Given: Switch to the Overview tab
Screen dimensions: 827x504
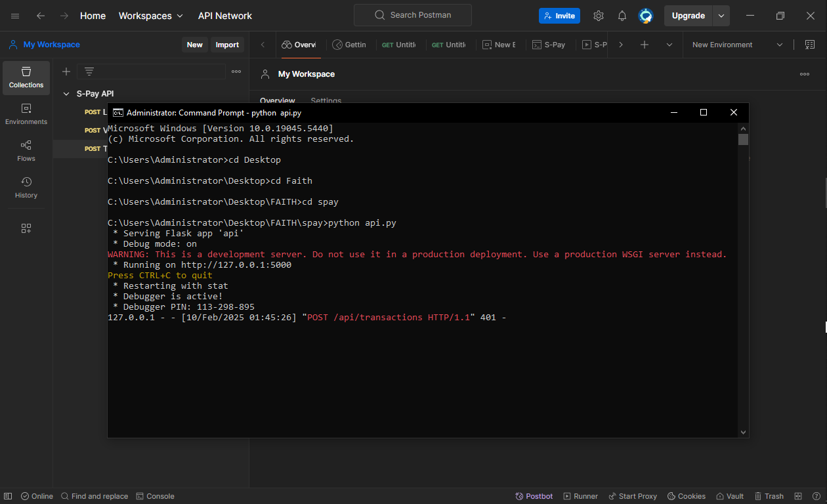Looking at the screenshot, I should click(299, 45).
